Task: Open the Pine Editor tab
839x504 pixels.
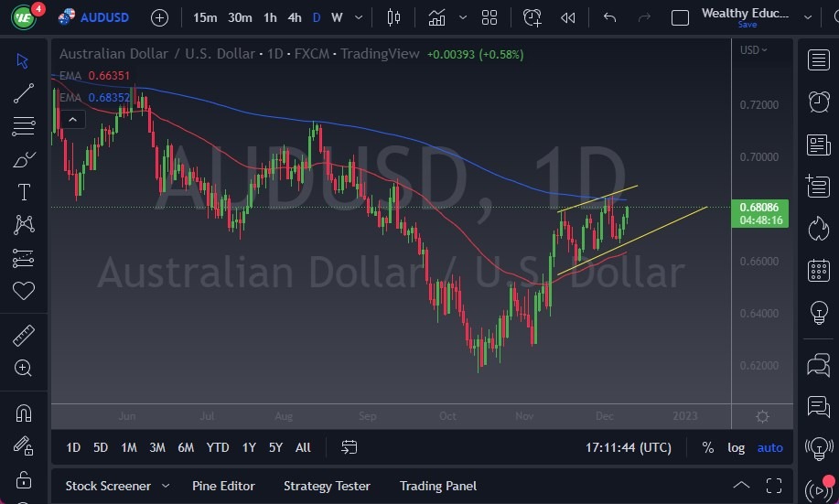Action: (x=223, y=486)
